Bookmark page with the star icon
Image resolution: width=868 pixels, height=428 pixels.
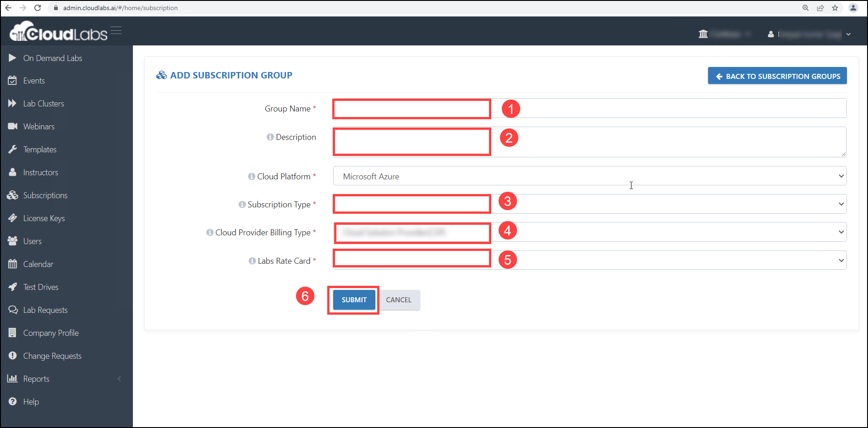click(x=835, y=8)
